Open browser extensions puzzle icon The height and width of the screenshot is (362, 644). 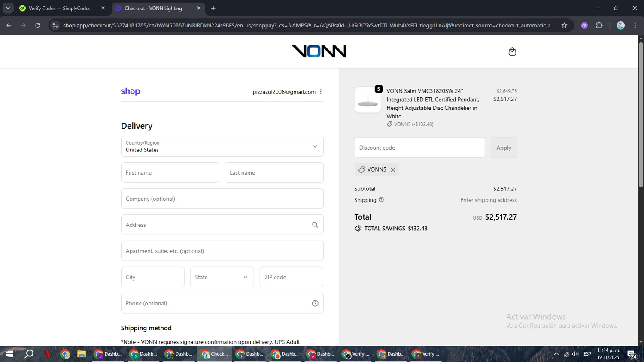tap(599, 25)
